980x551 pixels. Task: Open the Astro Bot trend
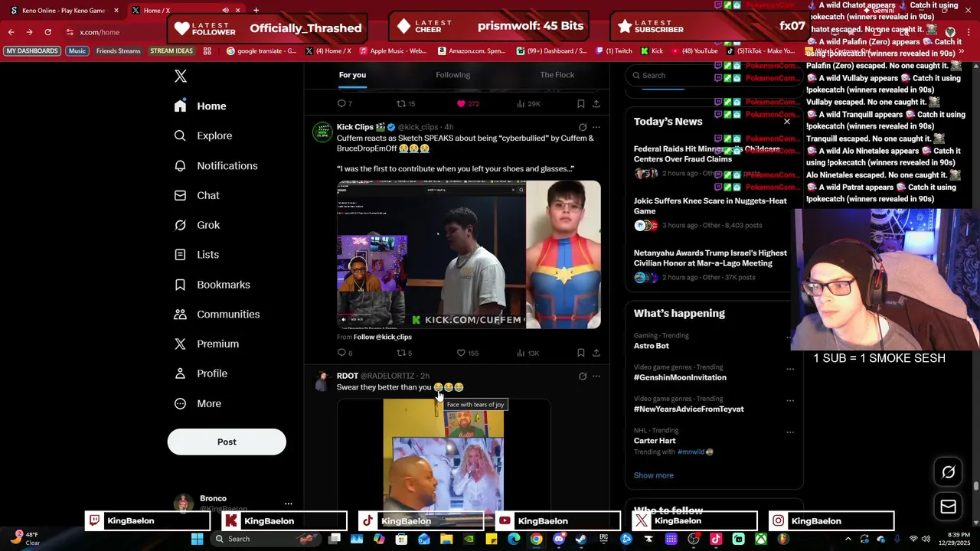(x=652, y=346)
